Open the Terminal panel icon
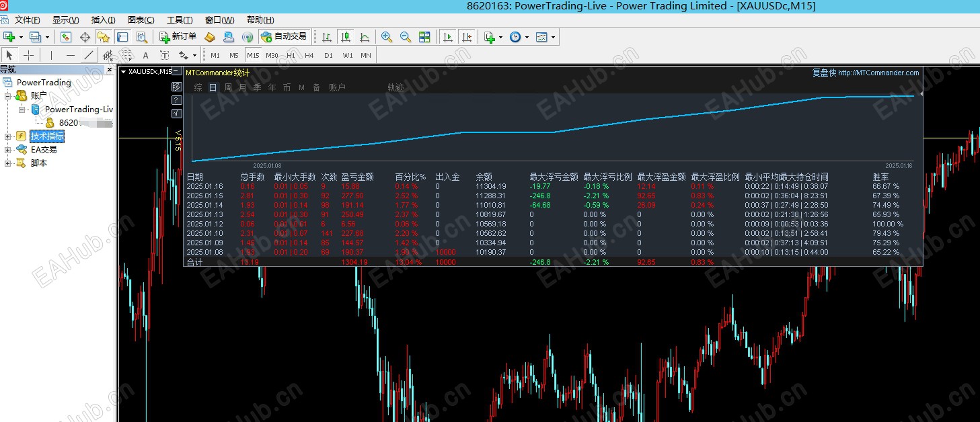980x422 pixels. pos(122,37)
